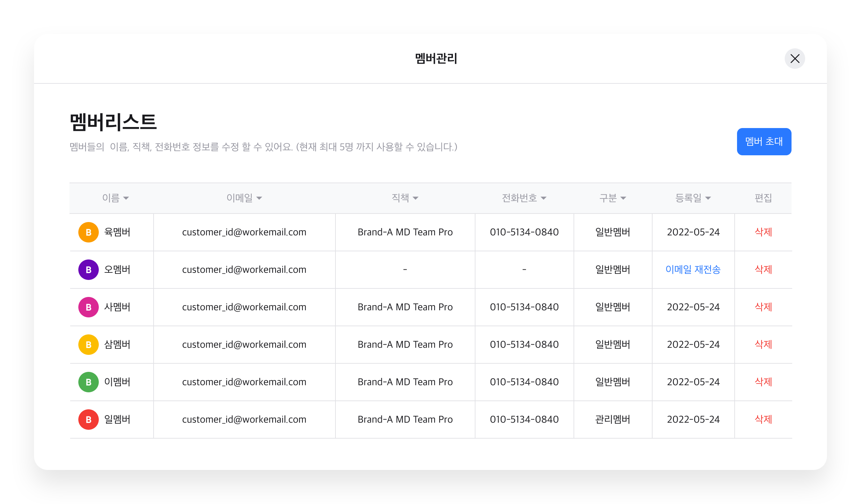Screen dimensions: 861x504
Task: Delete 육멤버 with 삭제 link
Action: coord(763,232)
